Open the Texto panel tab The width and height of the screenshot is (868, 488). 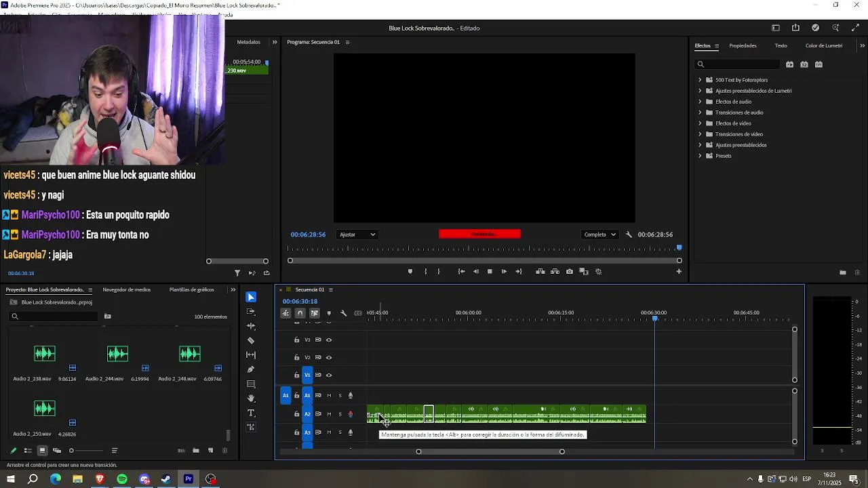click(781, 46)
